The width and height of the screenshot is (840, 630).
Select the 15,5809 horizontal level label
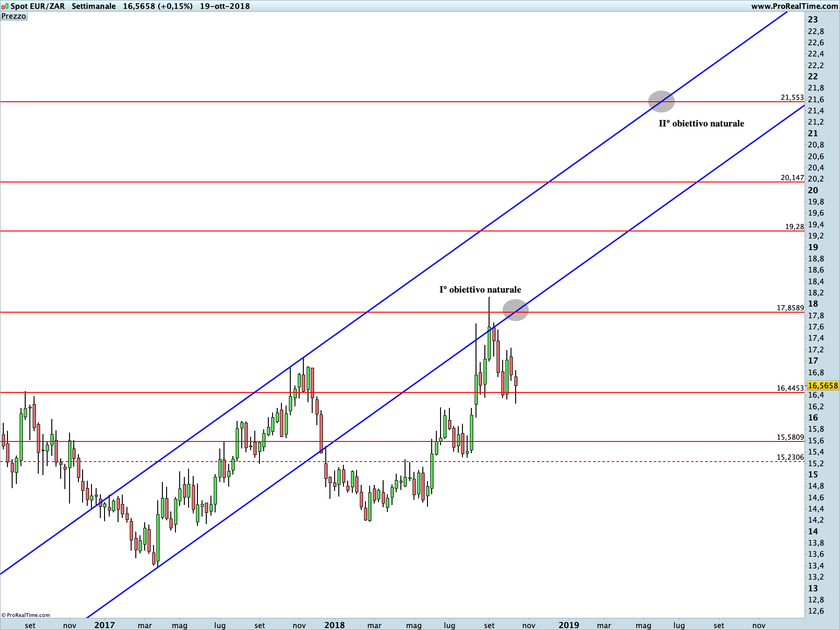click(x=791, y=437)
